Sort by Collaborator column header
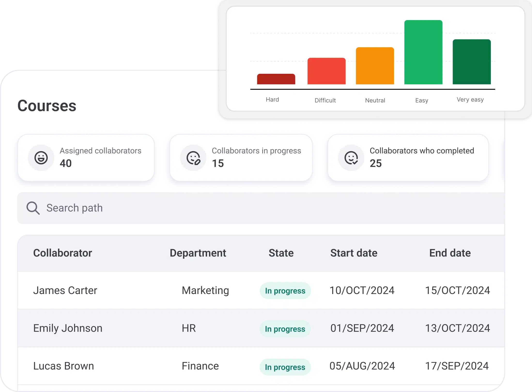 62,253
